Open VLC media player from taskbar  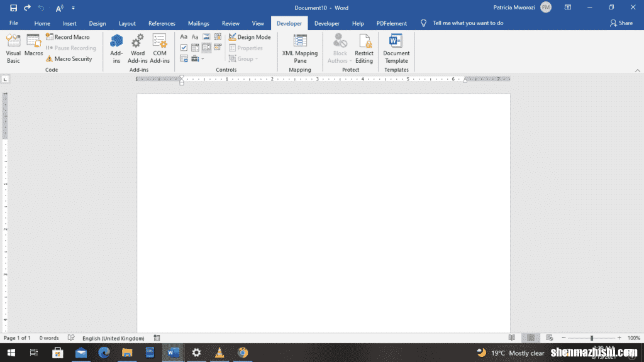pos(219,353)
